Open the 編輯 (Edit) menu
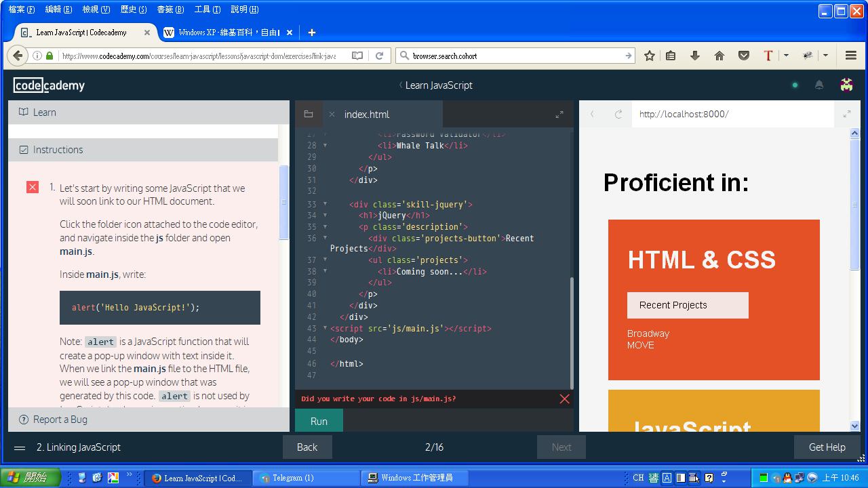This screenshot has width=868, height=488. (x=58, y=9)
